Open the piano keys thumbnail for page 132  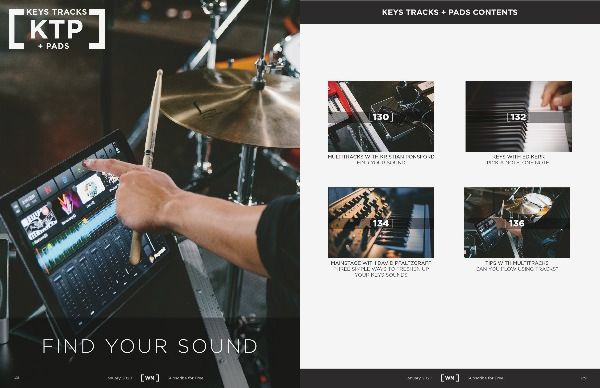[x=518, y=116]
